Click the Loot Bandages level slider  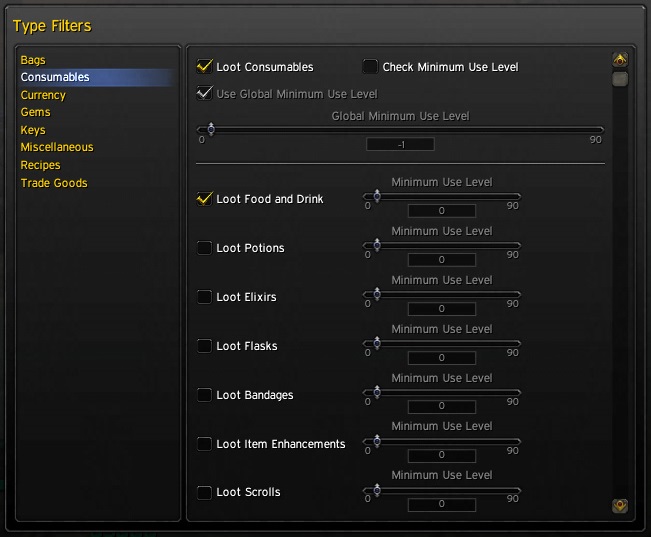point(442,392)
